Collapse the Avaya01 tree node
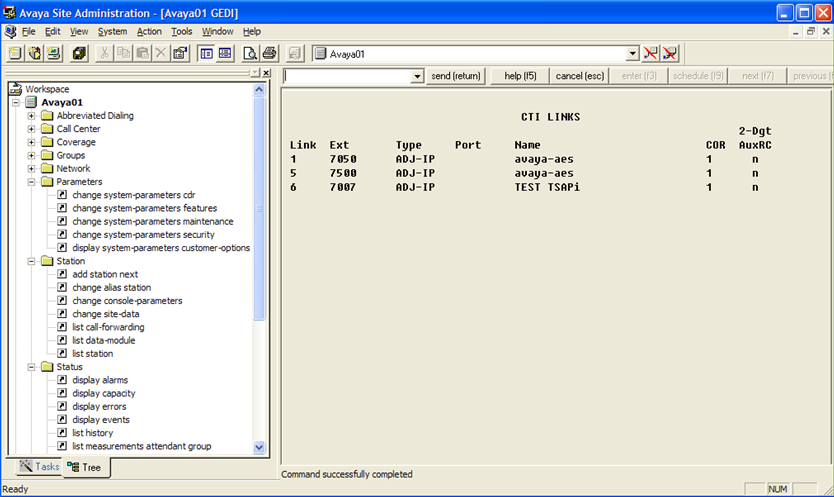 coord(16,102)
